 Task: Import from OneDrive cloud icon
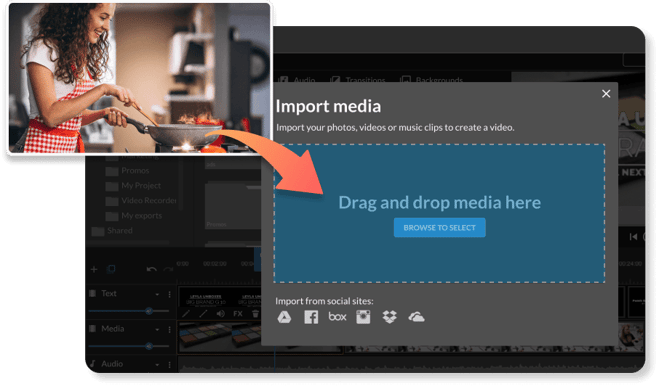tap(416, 317)
